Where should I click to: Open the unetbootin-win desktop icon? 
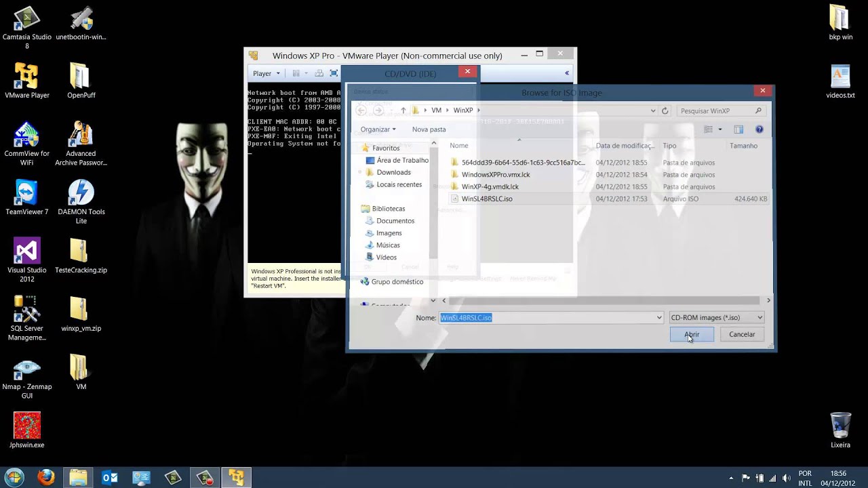coord(81,22)
